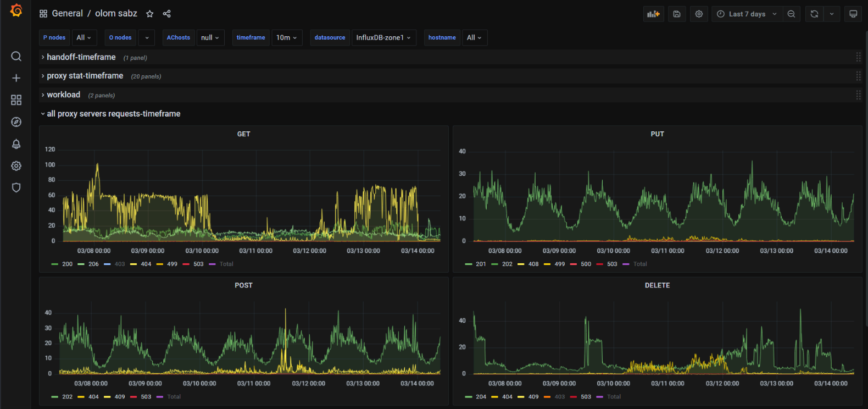Open the Server Admin shield icon

click(x=16, y=188)
